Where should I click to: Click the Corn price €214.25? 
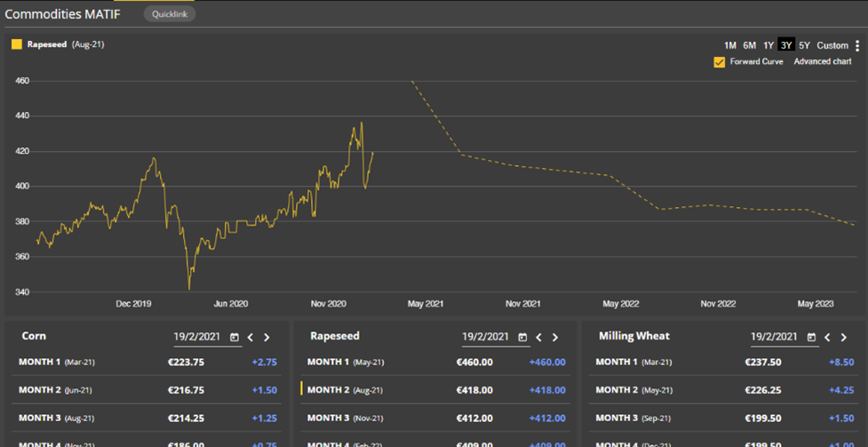pos(186,419)
